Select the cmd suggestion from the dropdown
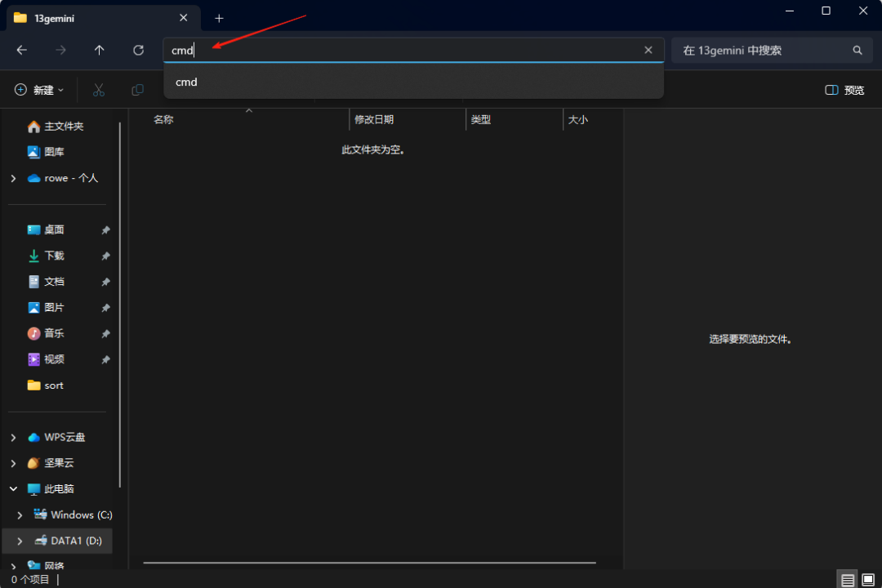Viewport: 882px width, 588px height. pos(186,82)
